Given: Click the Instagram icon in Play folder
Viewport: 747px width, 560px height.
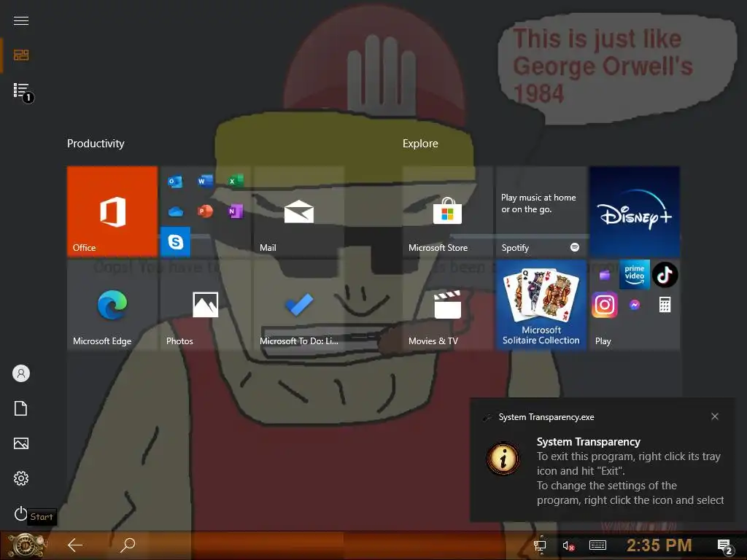Looking at the screenshot, I should 605,305.
